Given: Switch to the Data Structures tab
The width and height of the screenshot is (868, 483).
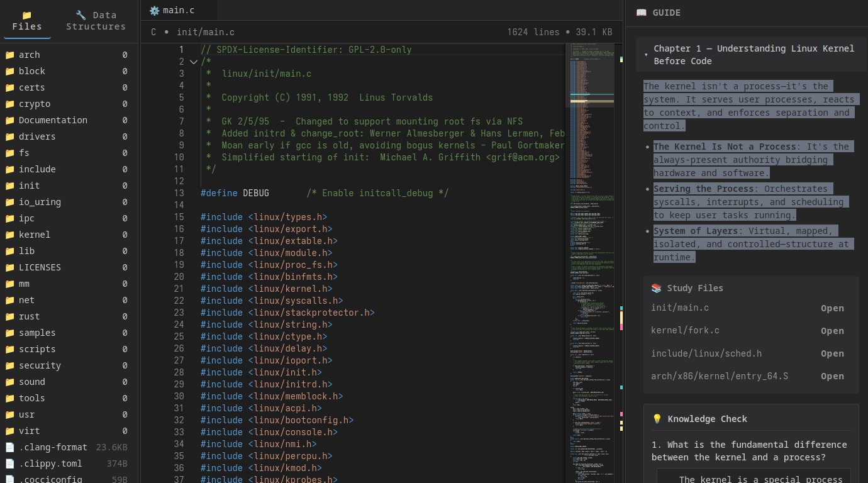Looking at the screenshot, I should [96, 21].
